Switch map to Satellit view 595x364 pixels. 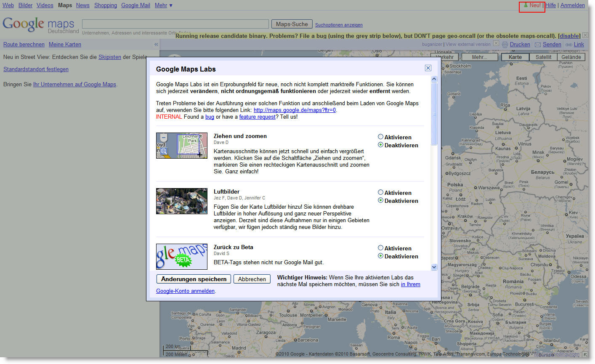coord(543,57)
